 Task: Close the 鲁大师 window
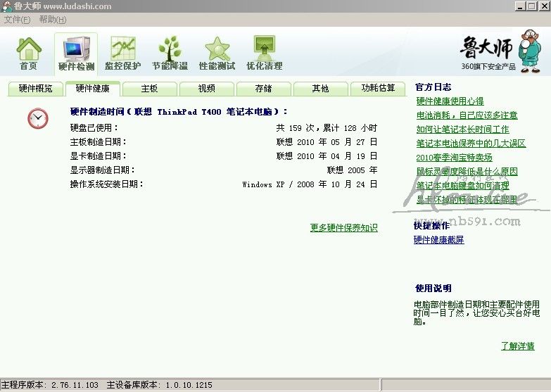pyautogui.click(x=544, y=6)
